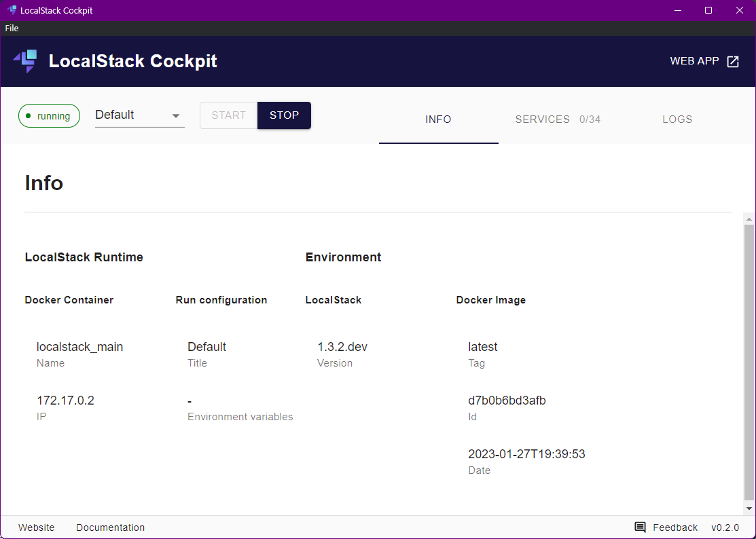Close the LocalStack Cockpit window
The width and height of the screenshot is (756, 539).
coord(740,10)
